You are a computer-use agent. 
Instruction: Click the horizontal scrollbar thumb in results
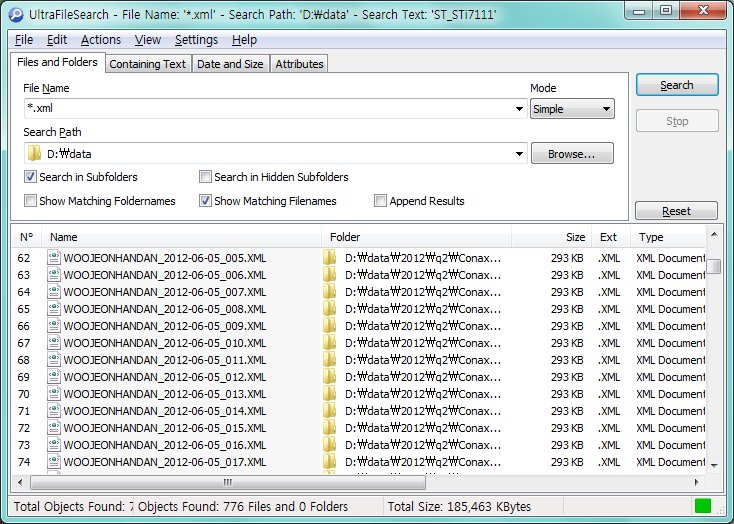click(x=228, y=482)
